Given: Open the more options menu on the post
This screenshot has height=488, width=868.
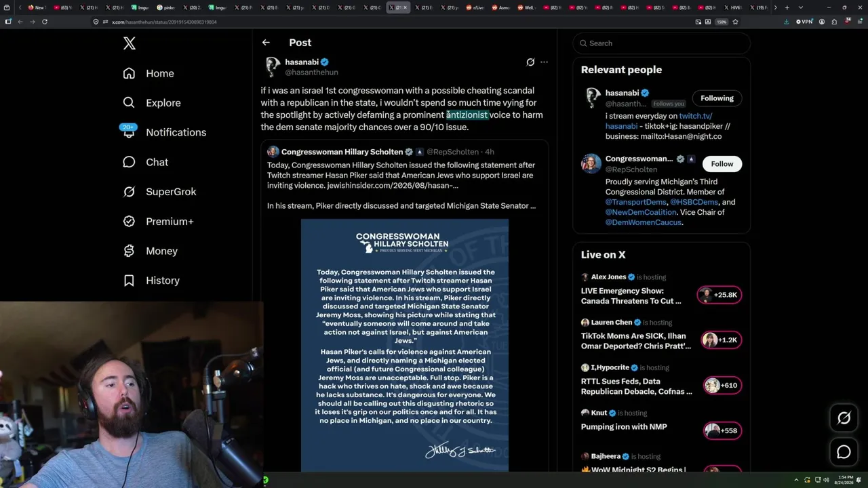Looking at the screenshot, I should pyautogui.click(x=544, y=62).
